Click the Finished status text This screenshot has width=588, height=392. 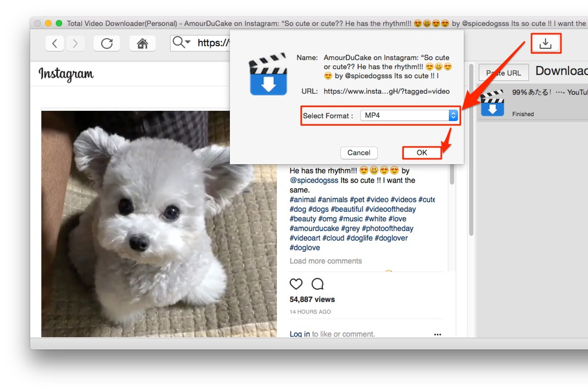(523, 114)
